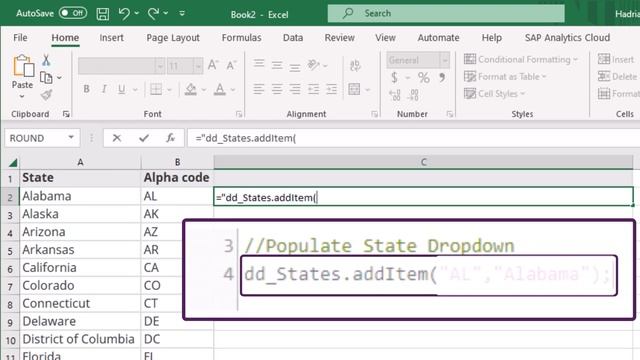Click Accounting dollar format icon
This screenshot has height=360, width=640.
[x=394, y=77]
